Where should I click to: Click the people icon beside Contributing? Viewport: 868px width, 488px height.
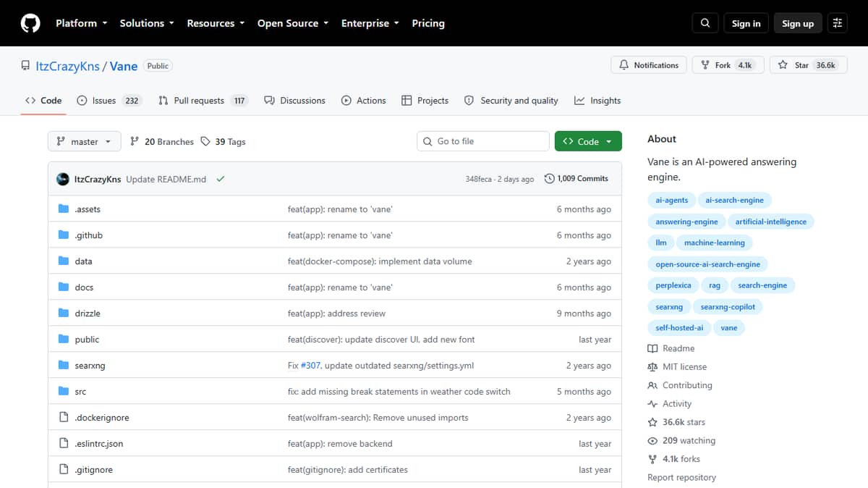tap(652, 385)
